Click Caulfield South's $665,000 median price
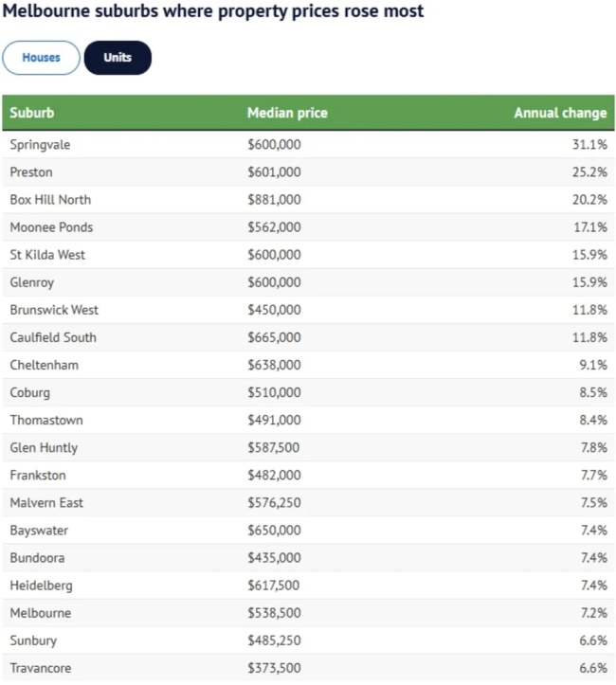 pyautogui.click(x=274, y=337)
